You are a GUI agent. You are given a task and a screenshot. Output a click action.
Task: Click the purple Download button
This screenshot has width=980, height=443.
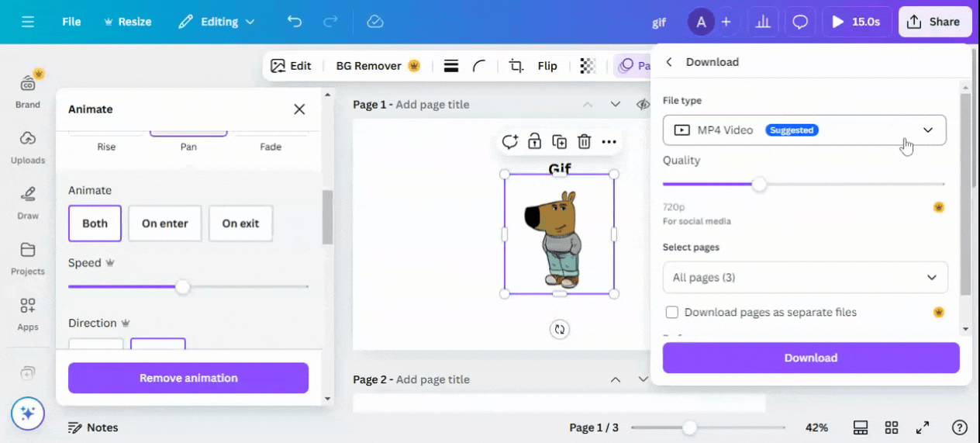click(811, 358)
